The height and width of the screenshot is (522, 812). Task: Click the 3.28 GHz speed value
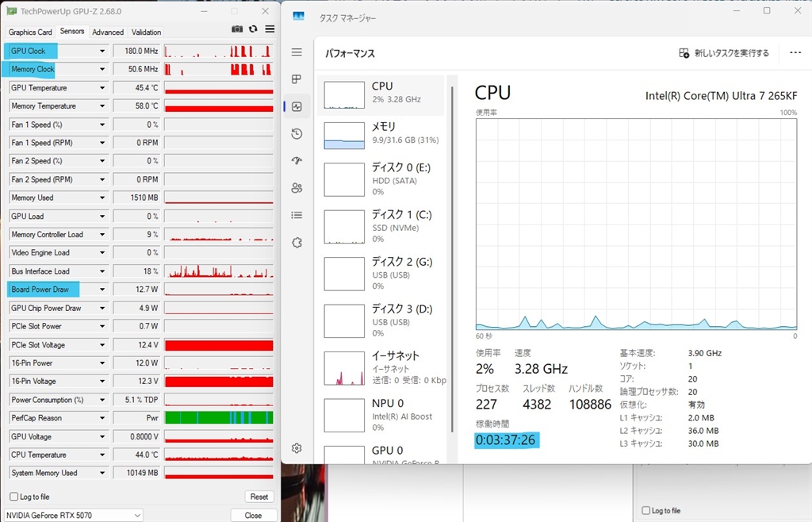[x=541, y=369]
